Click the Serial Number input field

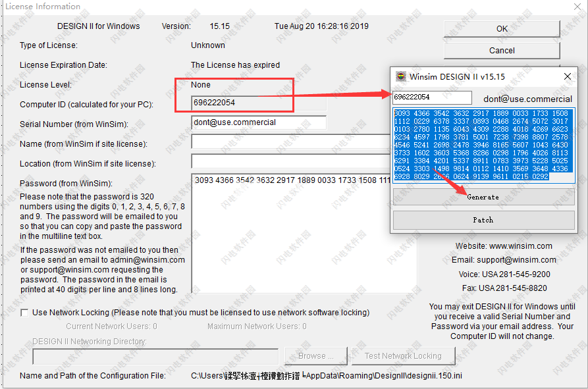click(x=259, y=122)
